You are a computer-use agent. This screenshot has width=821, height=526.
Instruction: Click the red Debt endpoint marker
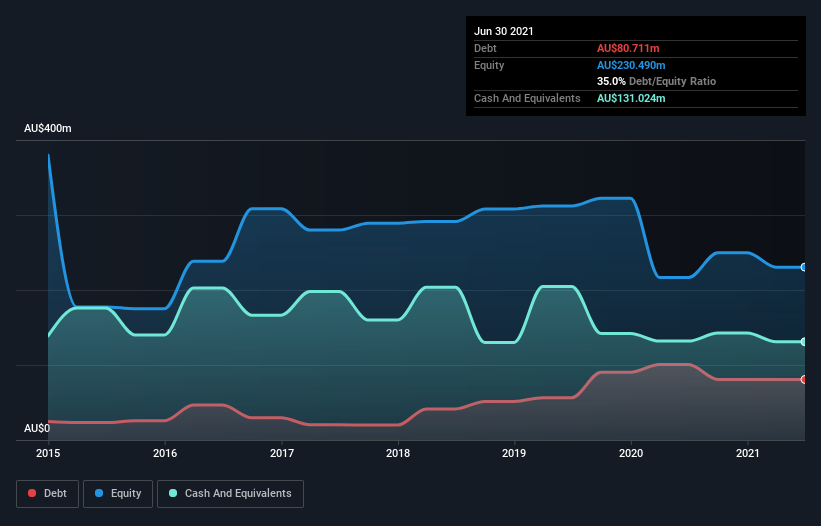tap(804, 379)
